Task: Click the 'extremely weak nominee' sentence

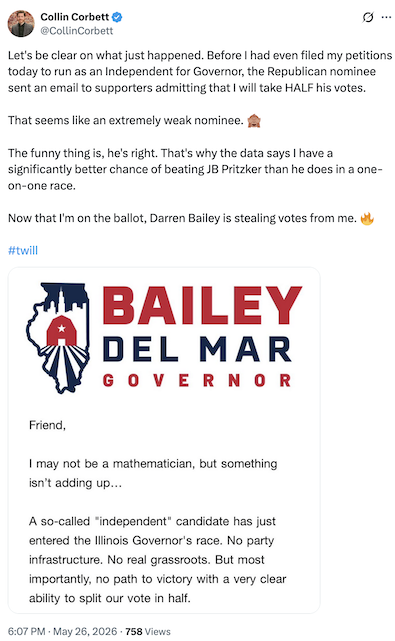Action: pos(126,121)
